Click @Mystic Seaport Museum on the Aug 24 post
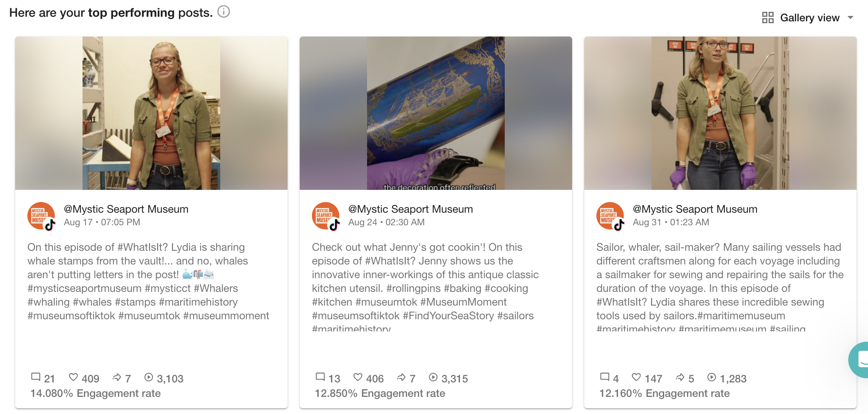The image size is (868, 414). coord(411,209)
